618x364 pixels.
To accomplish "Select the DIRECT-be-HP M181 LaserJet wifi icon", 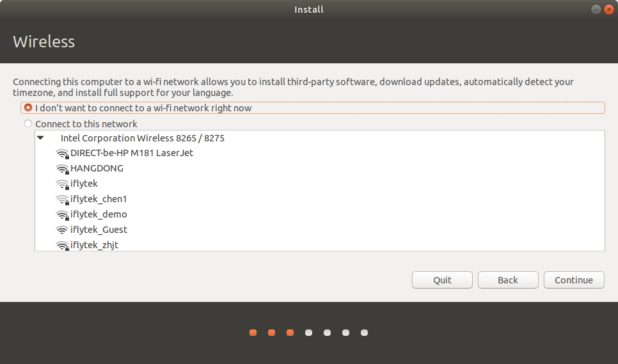I will pyautogui.click(x=62, y=154).
